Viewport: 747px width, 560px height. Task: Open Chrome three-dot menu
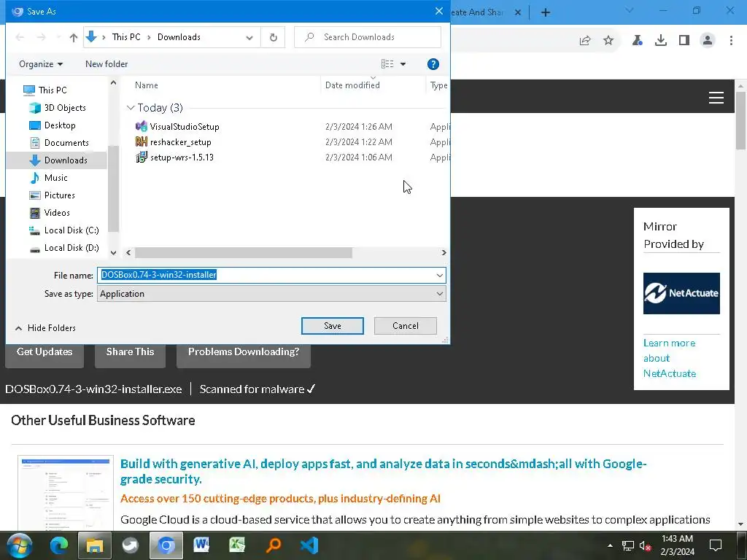tap(731, 41)
